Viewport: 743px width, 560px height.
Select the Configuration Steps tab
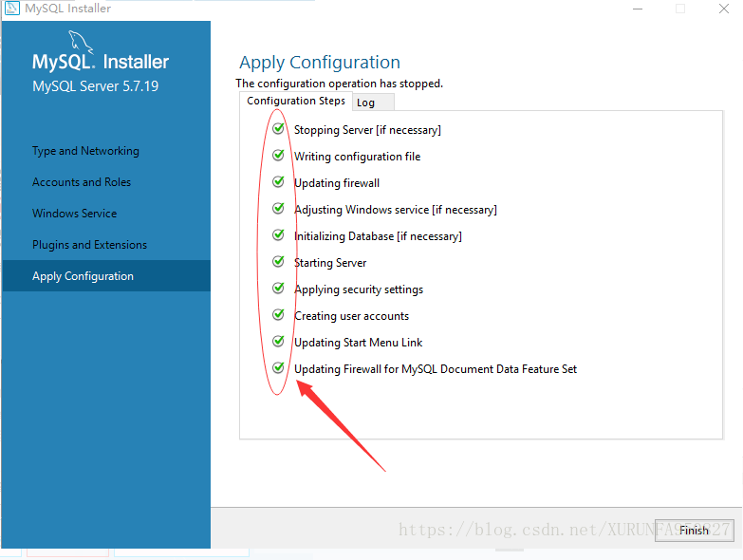[295, 101]
